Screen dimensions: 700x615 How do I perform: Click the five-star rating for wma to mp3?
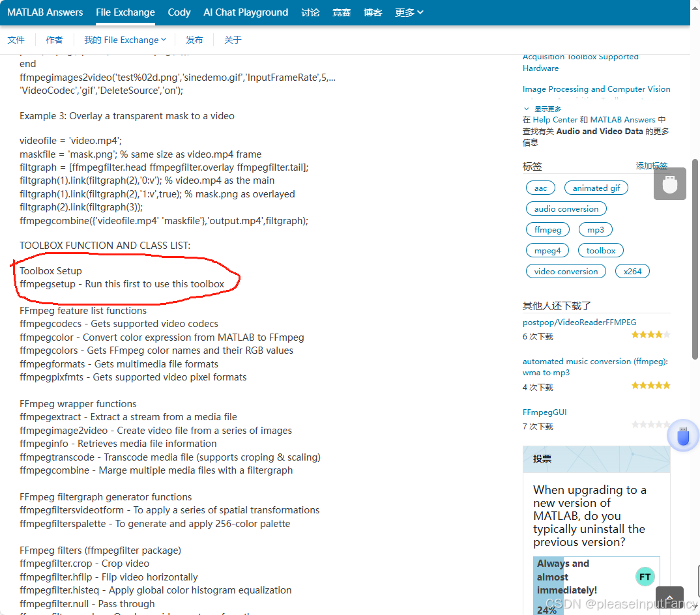click(x=650, y=386)
